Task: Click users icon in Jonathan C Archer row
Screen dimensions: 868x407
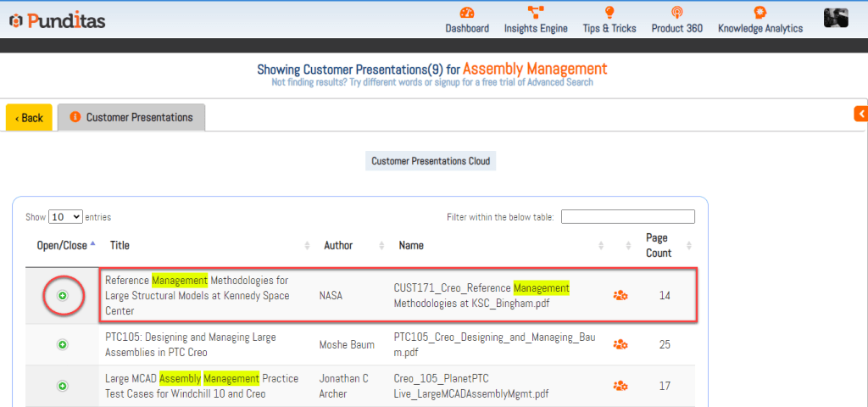Action: click(620, 386)
